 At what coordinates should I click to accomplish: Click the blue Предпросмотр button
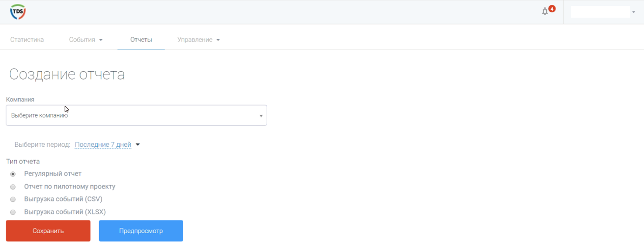coord(141,231)
